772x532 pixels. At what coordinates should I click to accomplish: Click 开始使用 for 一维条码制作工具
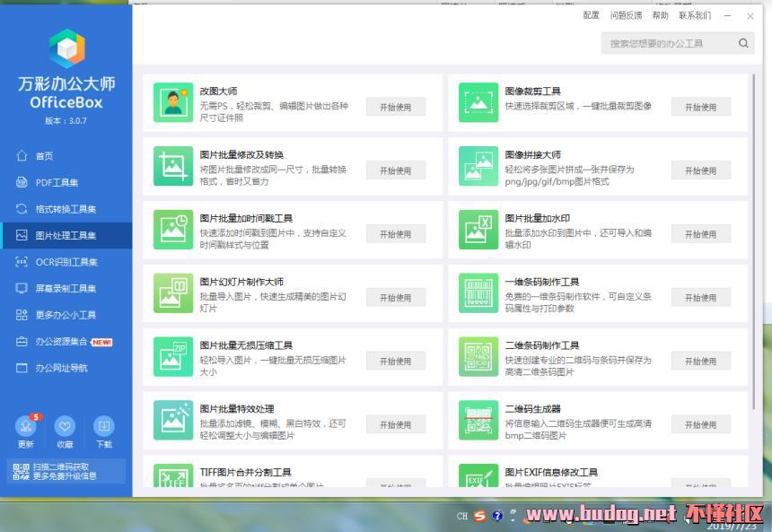point(700,297)
